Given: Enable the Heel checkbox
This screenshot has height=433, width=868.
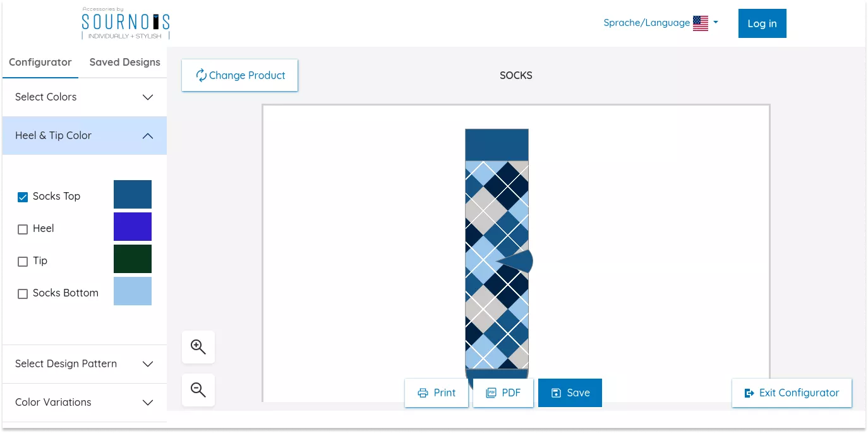Looking at the screenshot, I should (x=23, y=229).
